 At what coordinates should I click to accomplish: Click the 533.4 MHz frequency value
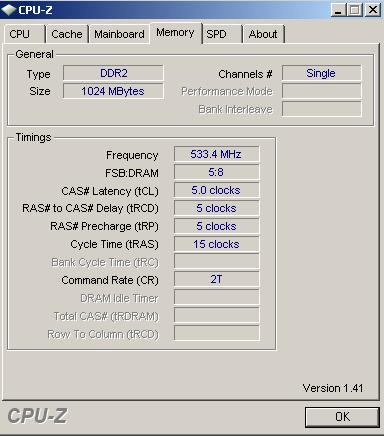pyautogui.click(x=216, y=154)
